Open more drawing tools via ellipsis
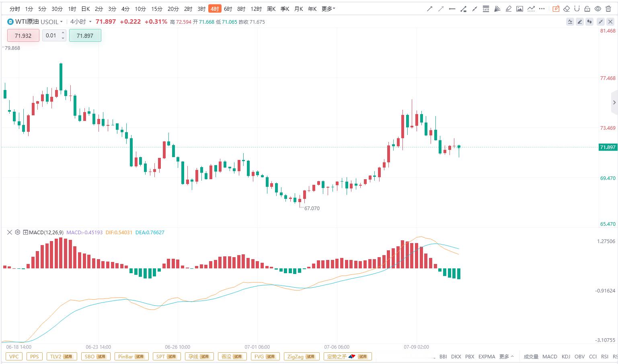The height and width of the screenshot is (364, 618). pos(542,9)
